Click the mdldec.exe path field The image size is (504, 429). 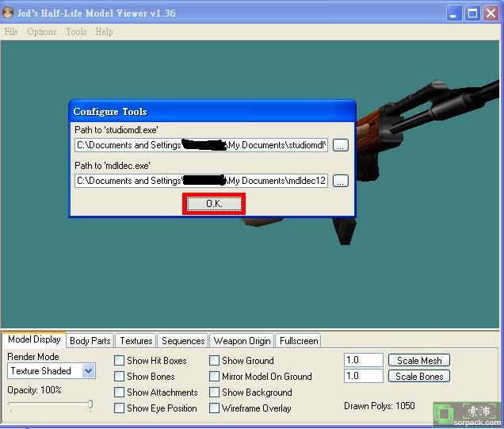click(x=201, y=181)
